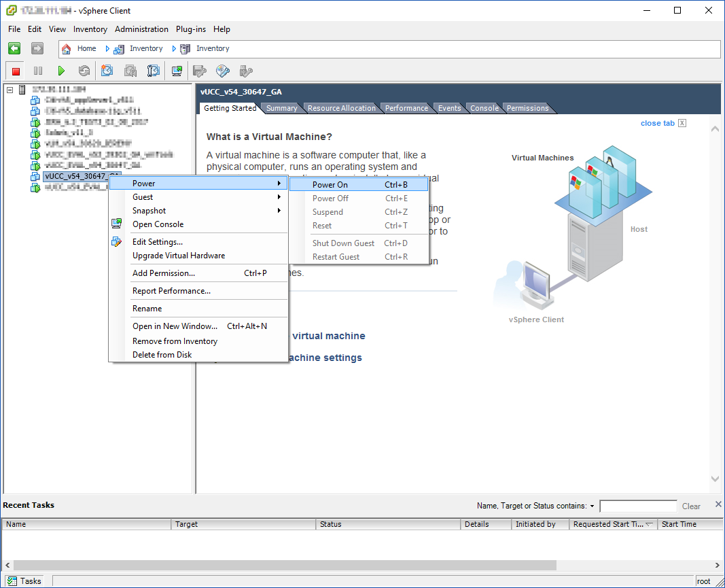
Task: Click the Home icon in the navigation bar
Action: click(x=67, y=49)
